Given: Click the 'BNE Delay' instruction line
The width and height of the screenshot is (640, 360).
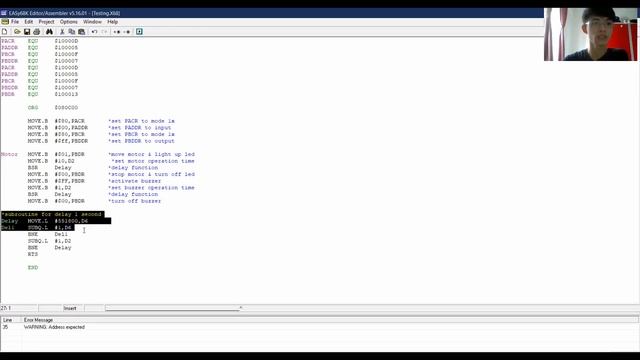Looking at the screenshot, I should click(x=49, y=248).
